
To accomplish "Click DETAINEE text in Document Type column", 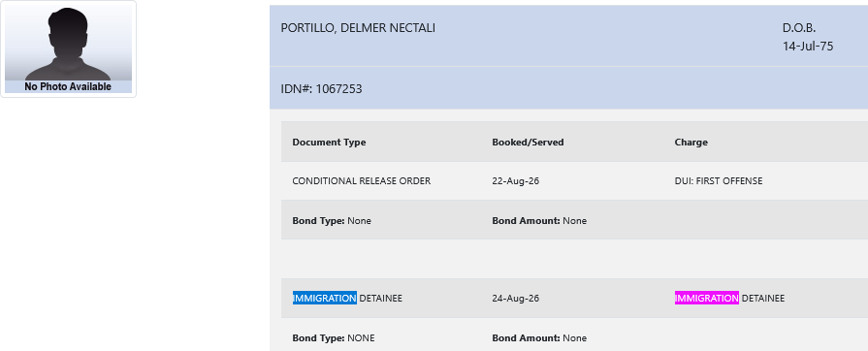I will tap(381, 299).
